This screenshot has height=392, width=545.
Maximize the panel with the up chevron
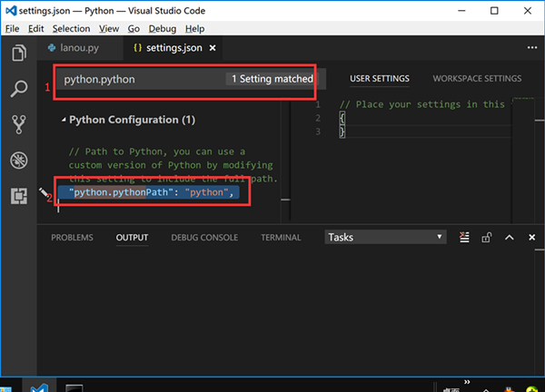click(509, 238)
